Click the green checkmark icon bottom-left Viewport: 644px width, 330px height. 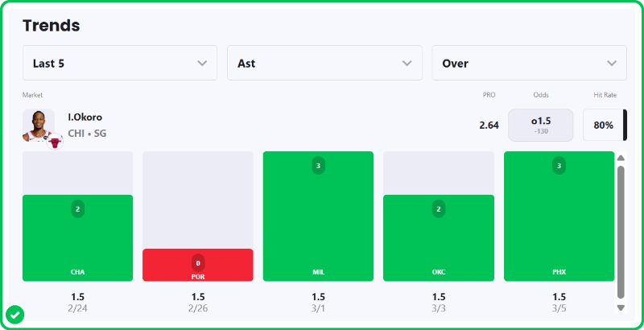click(14, 314)
